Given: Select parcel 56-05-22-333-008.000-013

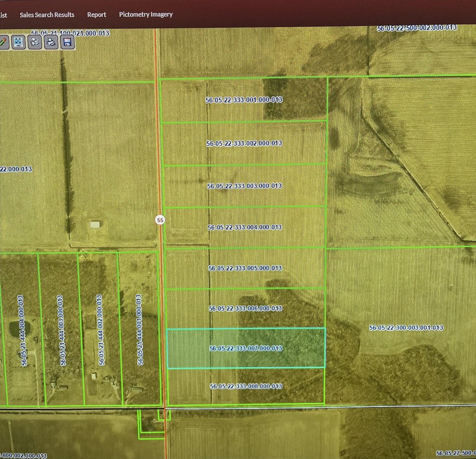Looking at the screenshot, I should [246, 387].
